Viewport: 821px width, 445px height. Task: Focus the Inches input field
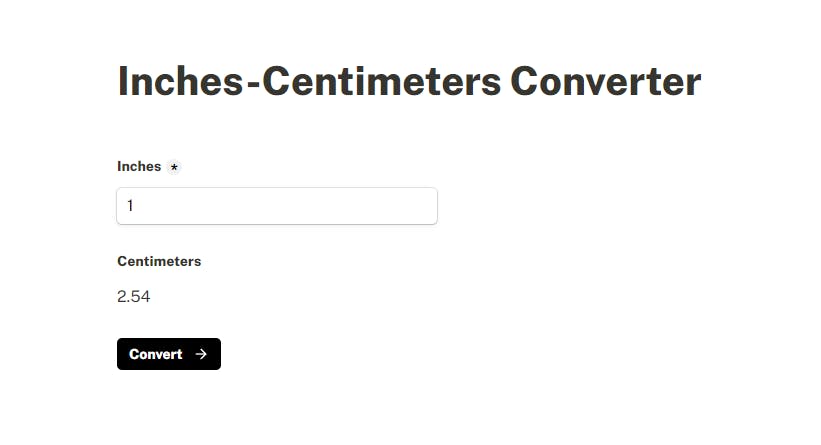click(x=276, y=206)
